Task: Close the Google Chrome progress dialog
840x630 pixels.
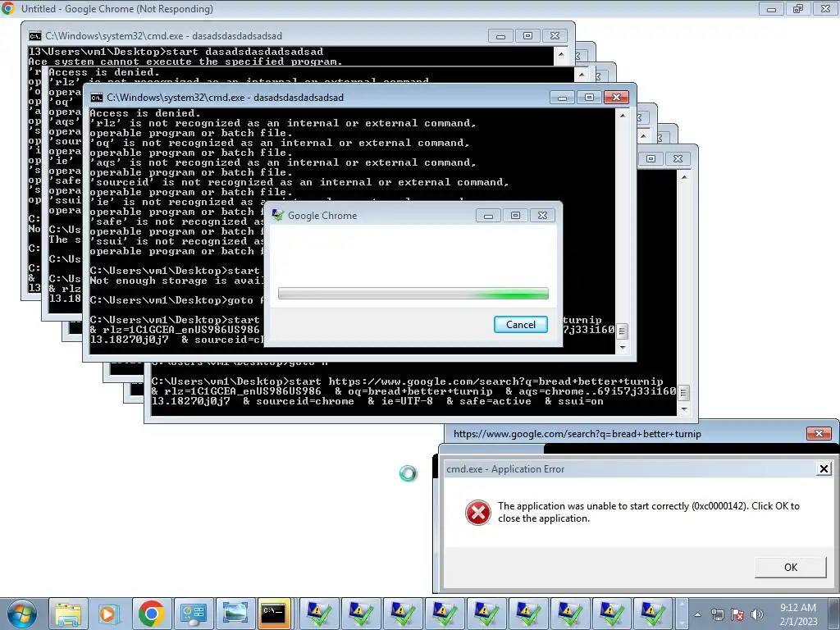Action: pyautogui.click(x=543, y=216)
